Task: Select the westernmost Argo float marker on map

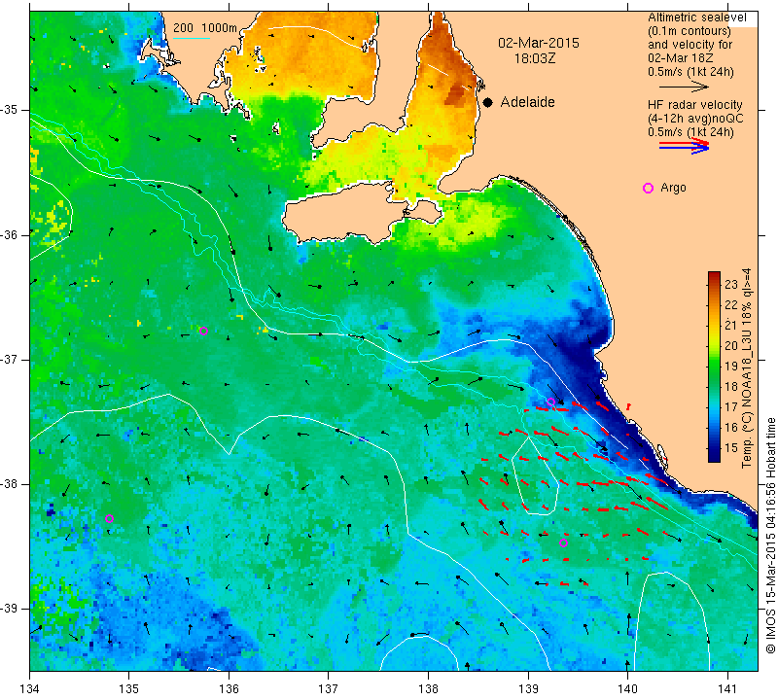Action: [x=110, y=519]
